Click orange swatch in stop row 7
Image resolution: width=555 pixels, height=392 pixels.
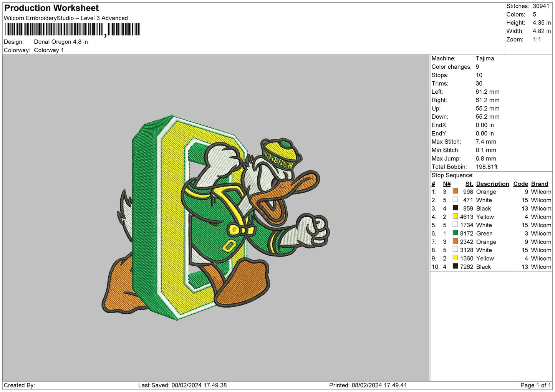click(x=455, y=241)
